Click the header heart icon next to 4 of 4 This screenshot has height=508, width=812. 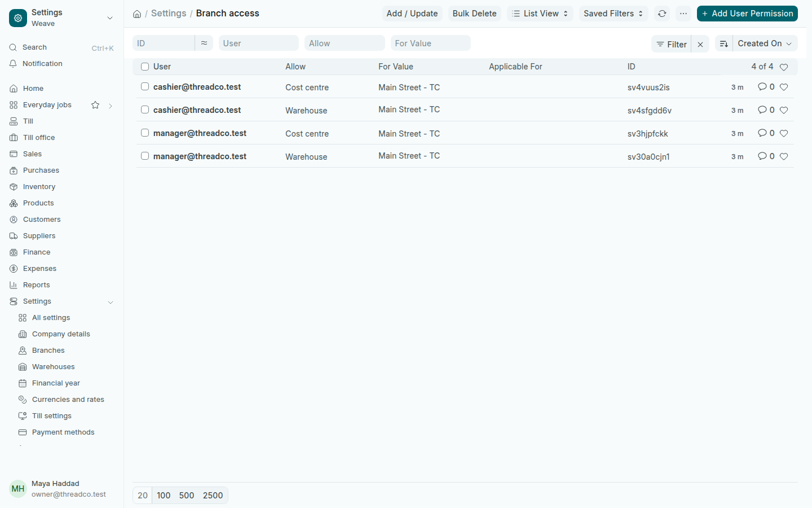[x=784, y=67]
